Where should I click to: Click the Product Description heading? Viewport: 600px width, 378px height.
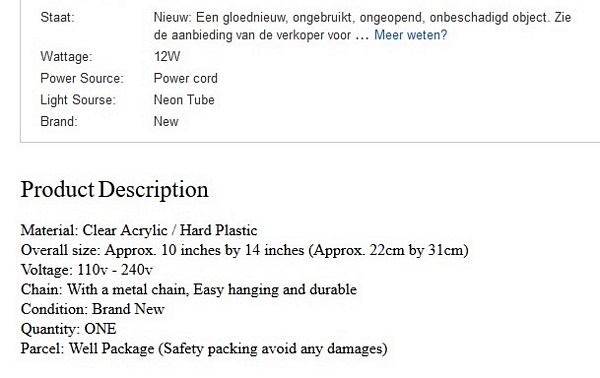click(114, 190)
